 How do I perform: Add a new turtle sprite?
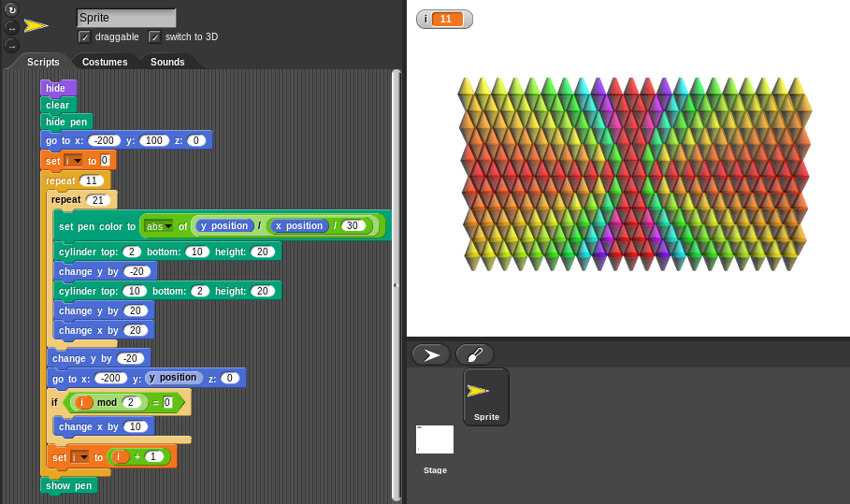click(x=431, y=355)
